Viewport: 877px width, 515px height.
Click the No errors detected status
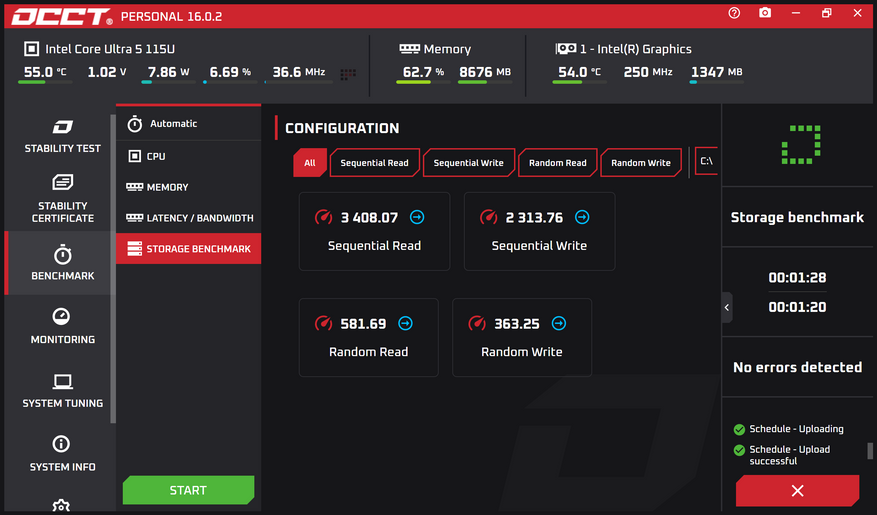(798, 367)
